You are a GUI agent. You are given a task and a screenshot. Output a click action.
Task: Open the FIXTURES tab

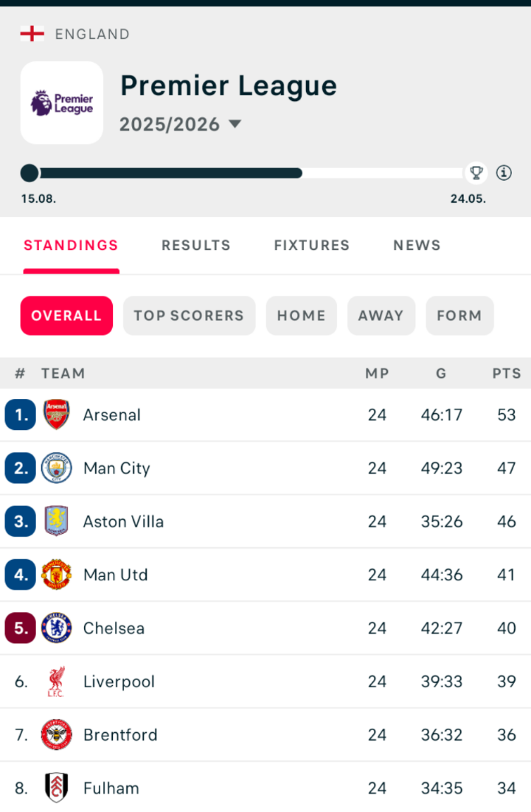[312, 245]
